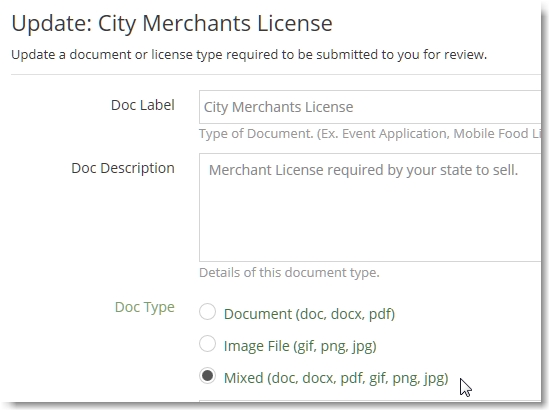Click the "Type of Document" hint text
The height and width of the screenshot is (410, 549).
[x=256, y=134]
